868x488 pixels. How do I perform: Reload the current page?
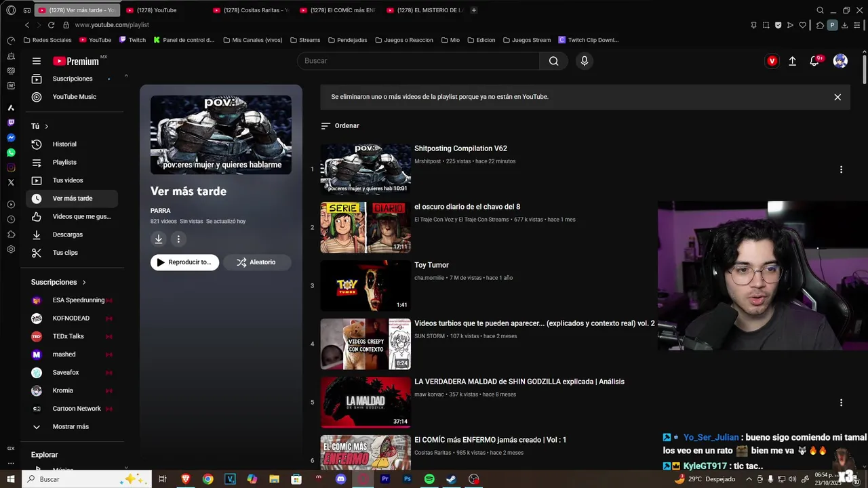[x=51, y=25]
